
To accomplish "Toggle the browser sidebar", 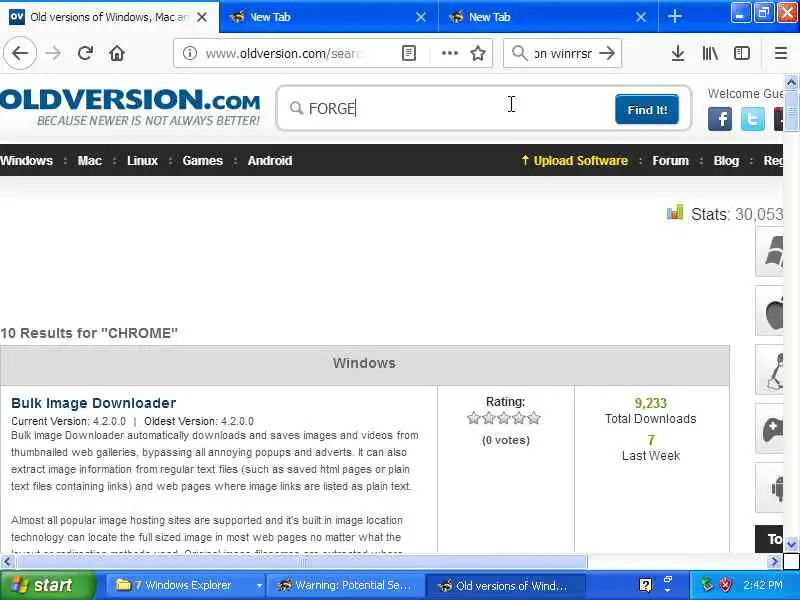I will 741,53.
